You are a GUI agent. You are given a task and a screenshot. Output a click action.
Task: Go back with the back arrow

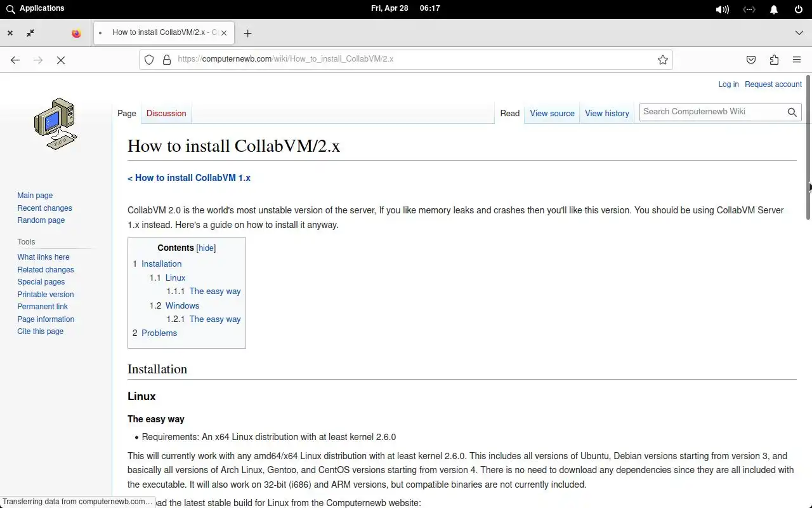tap(15, 60)
